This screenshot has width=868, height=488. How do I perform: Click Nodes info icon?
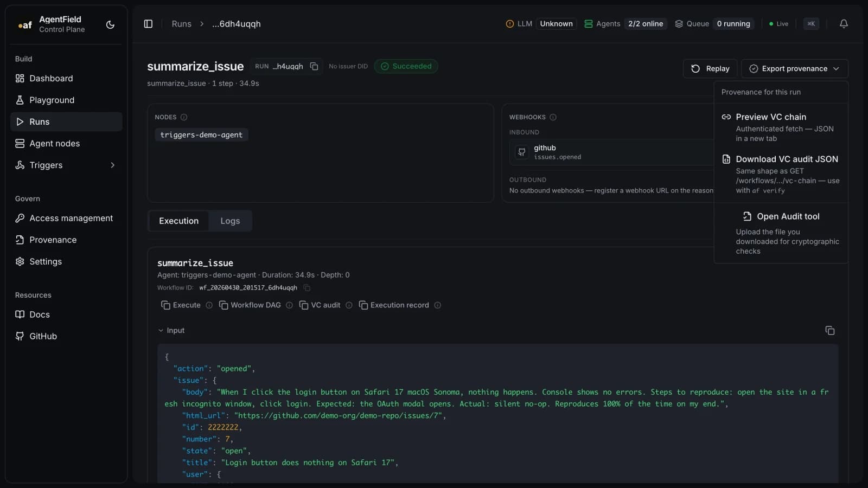pos(184,117)
